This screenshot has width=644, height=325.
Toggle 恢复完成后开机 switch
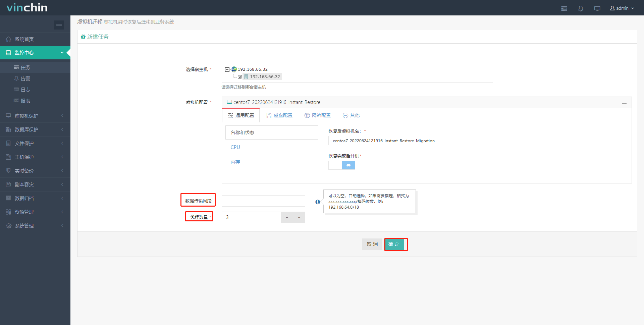click(341, 165)
